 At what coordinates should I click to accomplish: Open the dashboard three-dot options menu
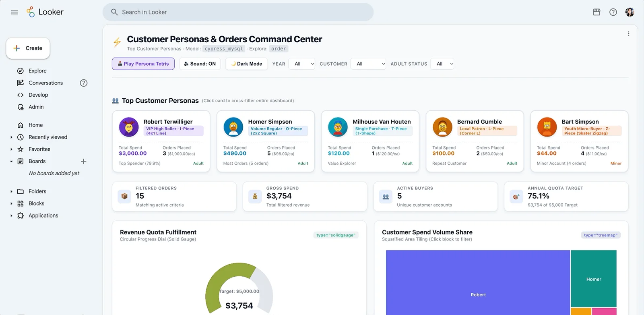click(x=628, y=34)
